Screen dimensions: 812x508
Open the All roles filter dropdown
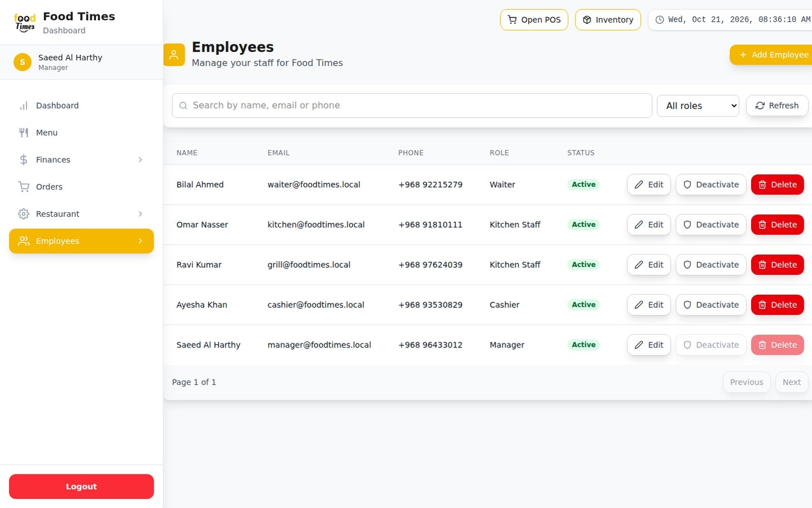(698, 106)
